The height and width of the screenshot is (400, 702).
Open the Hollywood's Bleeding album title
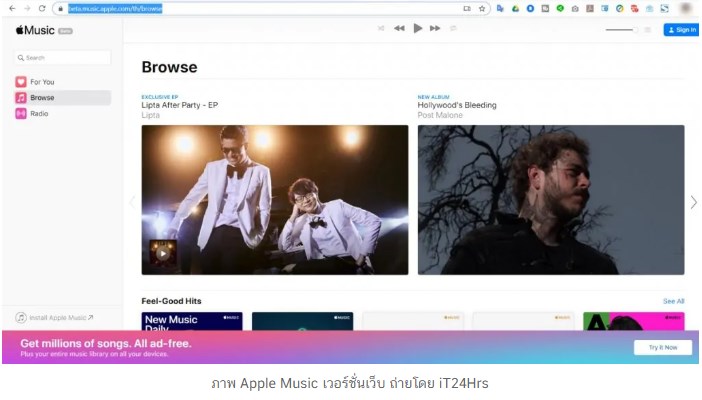(457, 105)
